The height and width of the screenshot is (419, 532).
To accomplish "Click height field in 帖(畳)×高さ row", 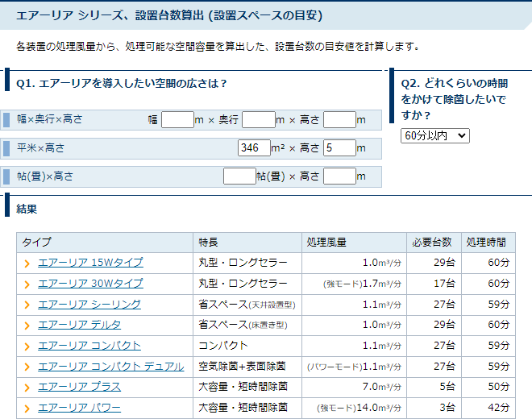I will coord(339,176).
